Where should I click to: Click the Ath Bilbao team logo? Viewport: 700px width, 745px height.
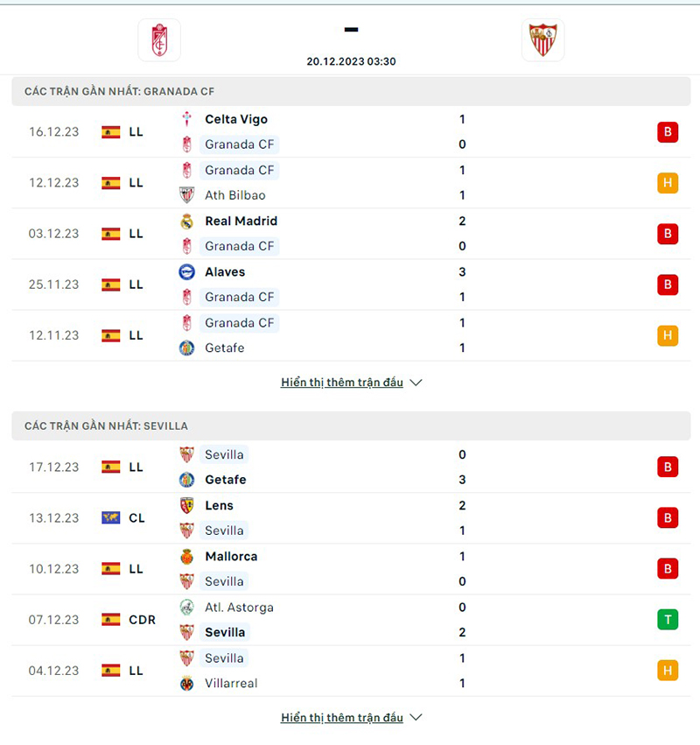(x=186, y=195)
